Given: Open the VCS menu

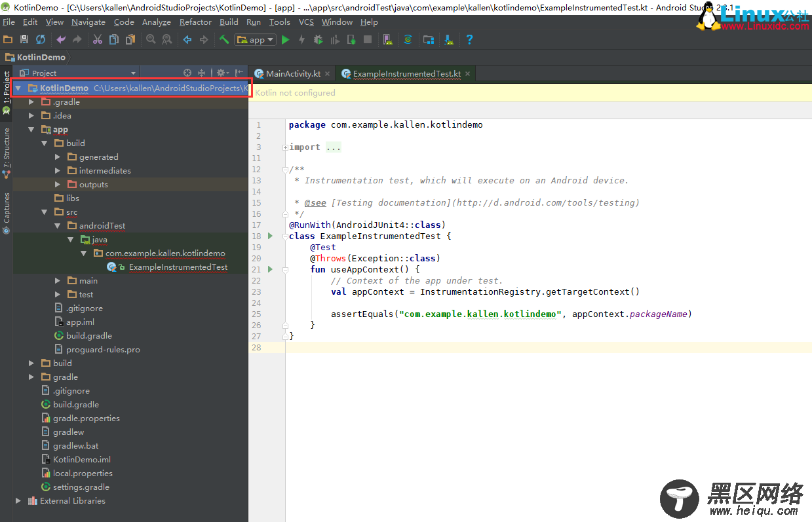Looking at the screenshot, I should pos(306,22).
